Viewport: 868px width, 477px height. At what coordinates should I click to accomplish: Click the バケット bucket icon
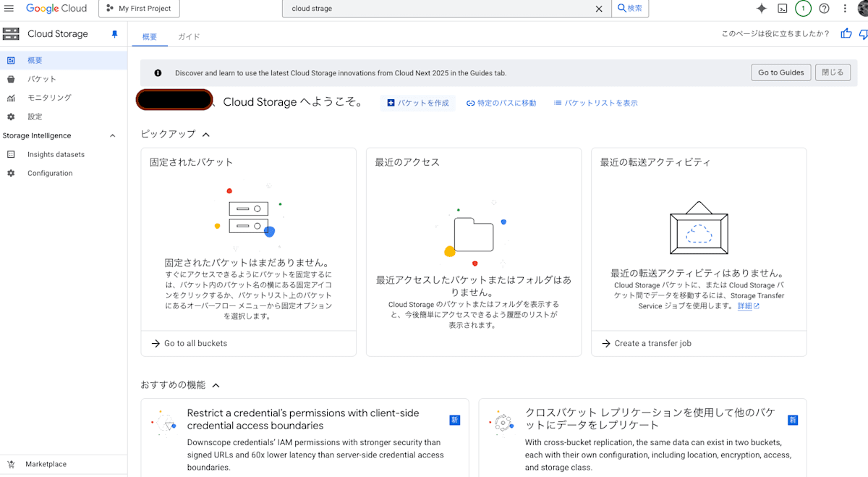tap(11, 79)
